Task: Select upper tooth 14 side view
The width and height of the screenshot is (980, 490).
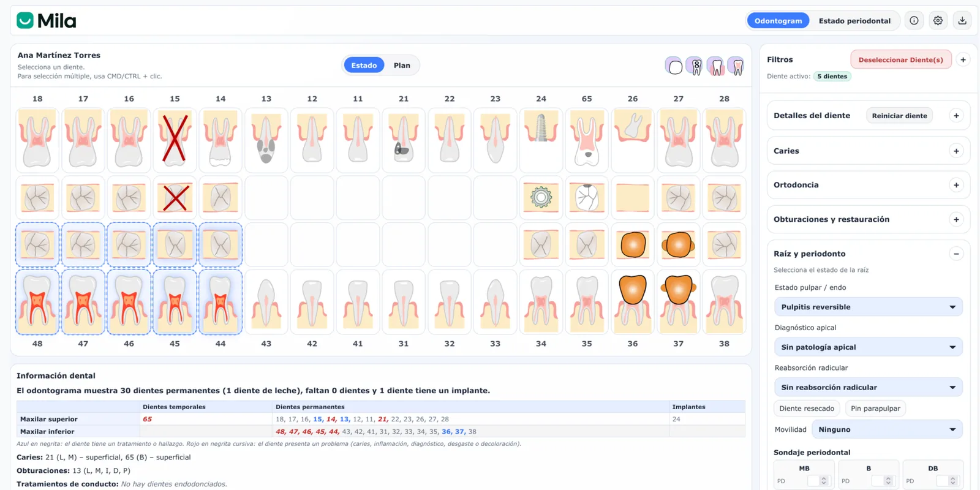Action: click(221, 140)
